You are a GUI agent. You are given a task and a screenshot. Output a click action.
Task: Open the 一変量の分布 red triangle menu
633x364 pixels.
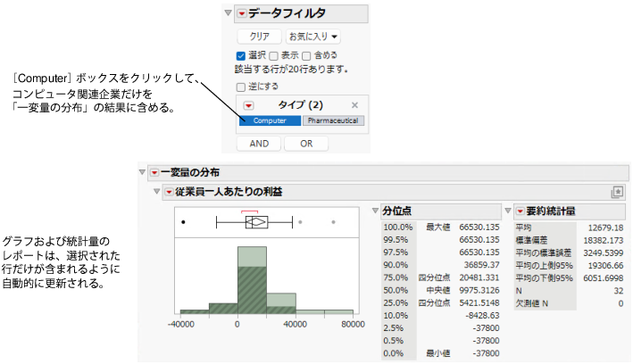coord(154,173)
